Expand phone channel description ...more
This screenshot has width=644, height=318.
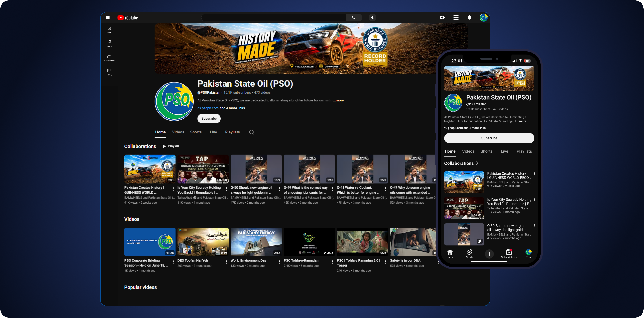click(x=522, y=121)
